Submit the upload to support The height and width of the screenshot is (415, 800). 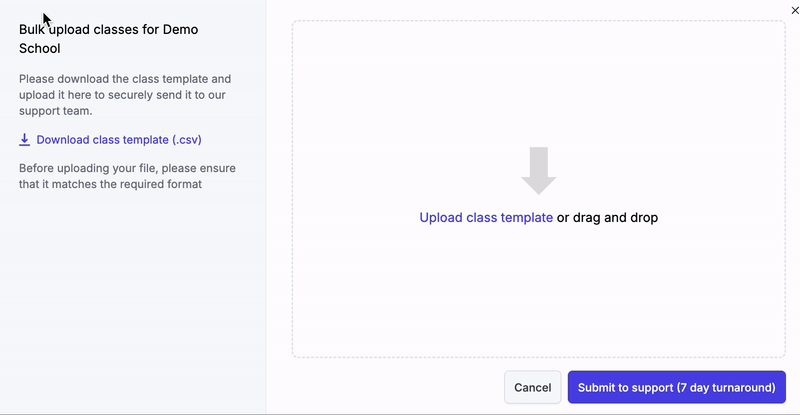(x=676, y=387)
